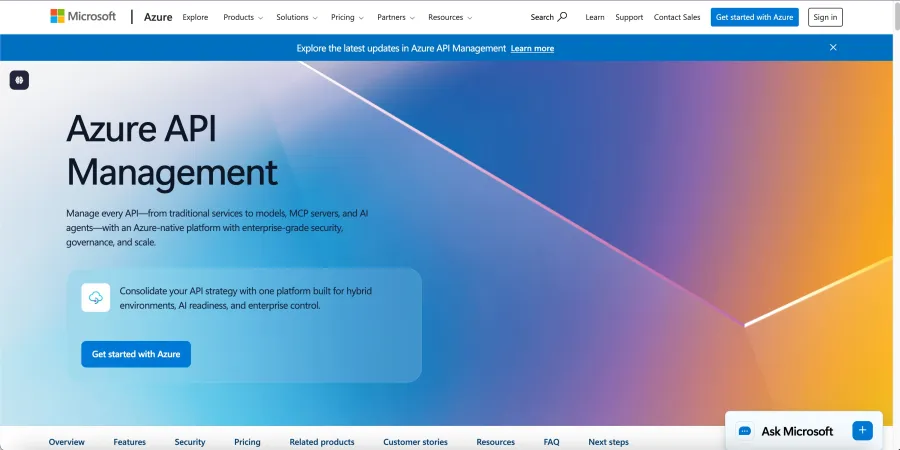Image resolution: width=900 pixels, height=450 pixels.
Task: Click the Azure API Management heading
Action: pos(172,150)
